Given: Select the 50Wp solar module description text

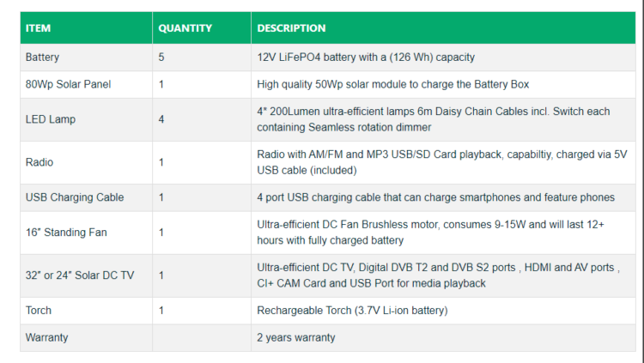Looking at the screenshot, I should (x=394, y=85).
